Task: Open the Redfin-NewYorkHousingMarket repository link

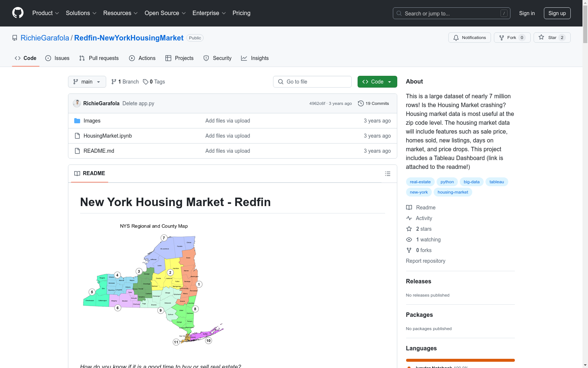Action: pyautogui.click(x=129, y=38)
